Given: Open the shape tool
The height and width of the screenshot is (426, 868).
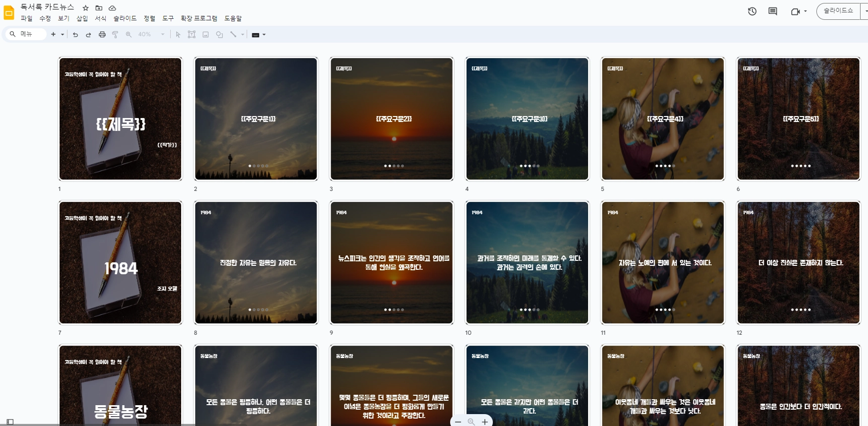Looking at the screenshot, I should 219,35.
